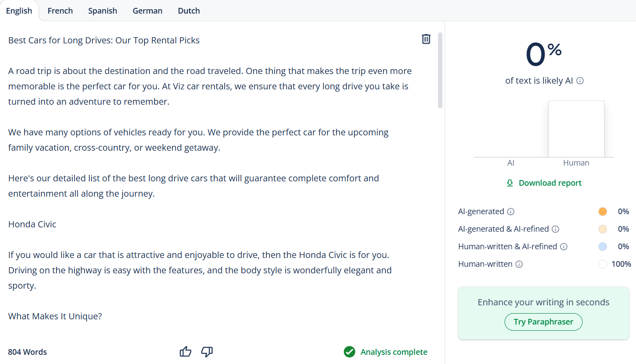
Task: Show info for Human-written & AI-refined
Action: click(x=564, y=247)
